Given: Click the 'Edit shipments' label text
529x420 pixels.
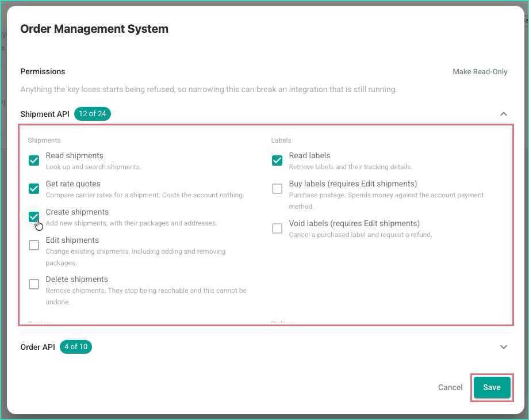Looking at the screenshot, I should tap(72, 240).
